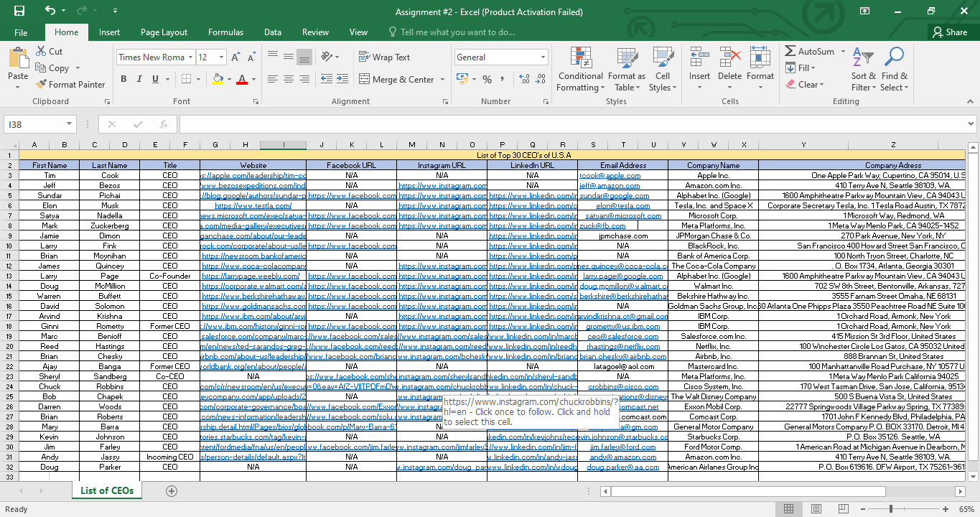Expand the Name Box dropdown arrow
Screen dimensions: 980x517
69,124
